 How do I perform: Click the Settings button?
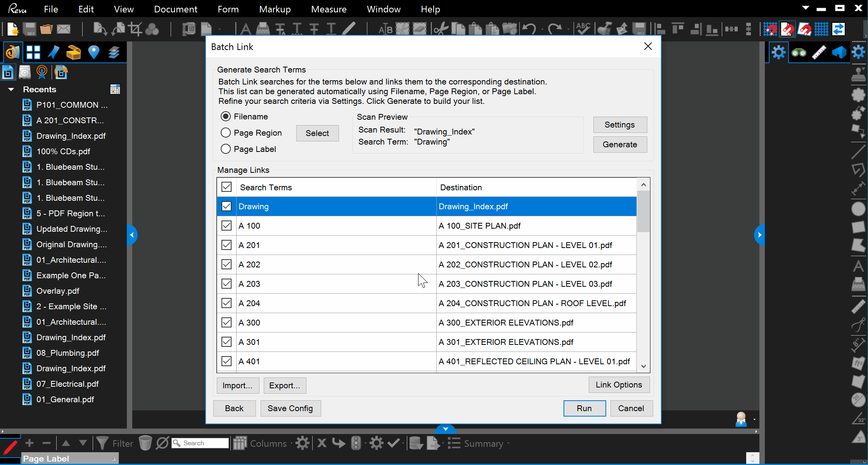(x=620, y=124)
